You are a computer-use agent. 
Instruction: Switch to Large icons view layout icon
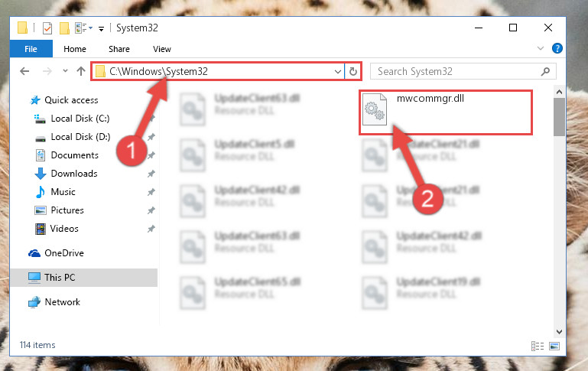tap(554, 346)
